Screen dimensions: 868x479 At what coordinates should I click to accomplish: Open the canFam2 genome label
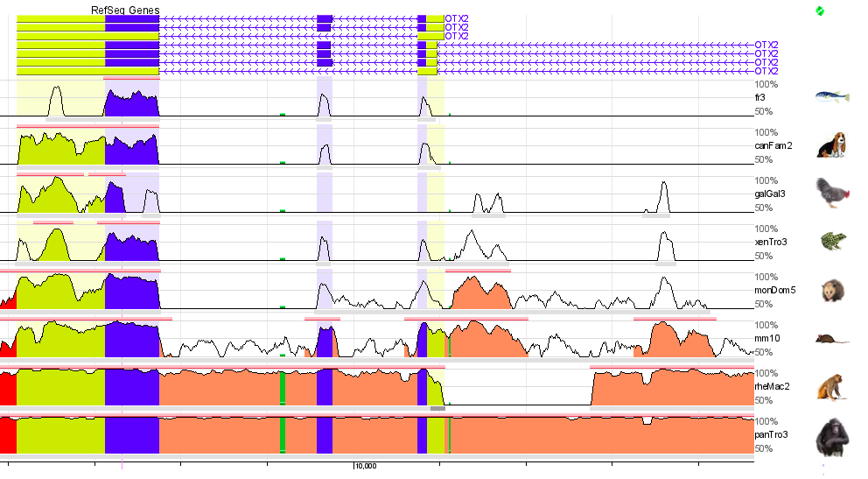pos(773,145)
